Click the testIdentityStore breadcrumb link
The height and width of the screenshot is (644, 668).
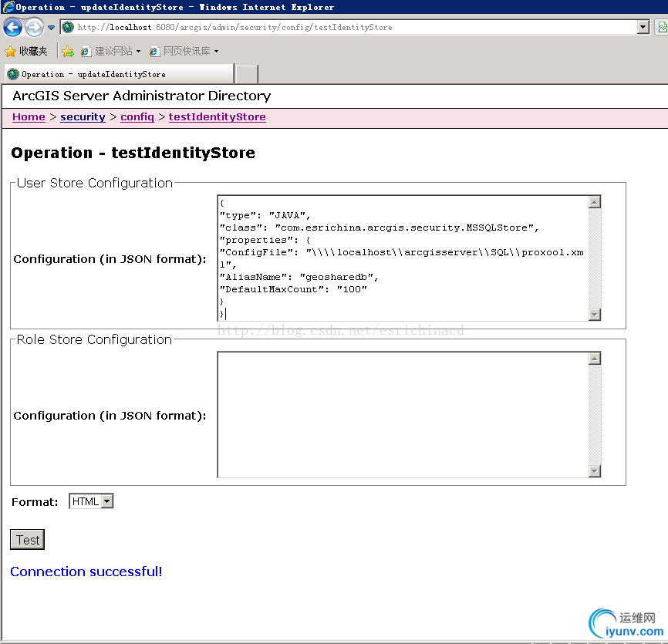pos(218,117)
